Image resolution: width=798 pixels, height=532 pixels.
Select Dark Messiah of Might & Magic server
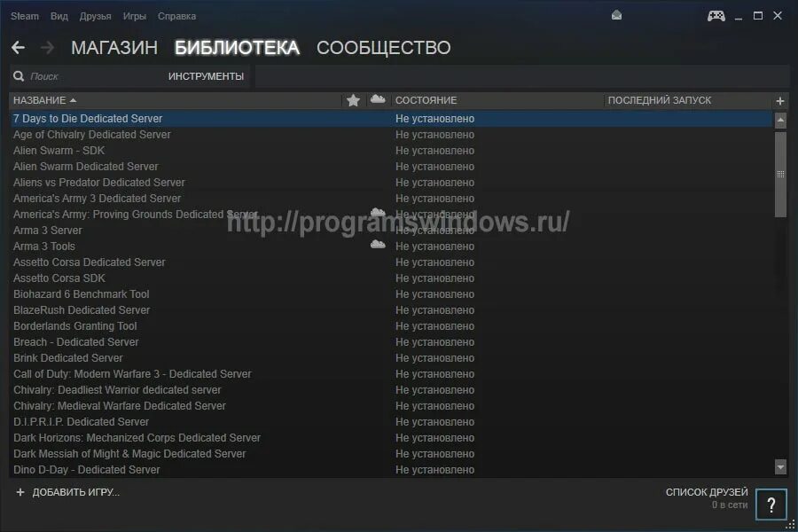point(391,454)
